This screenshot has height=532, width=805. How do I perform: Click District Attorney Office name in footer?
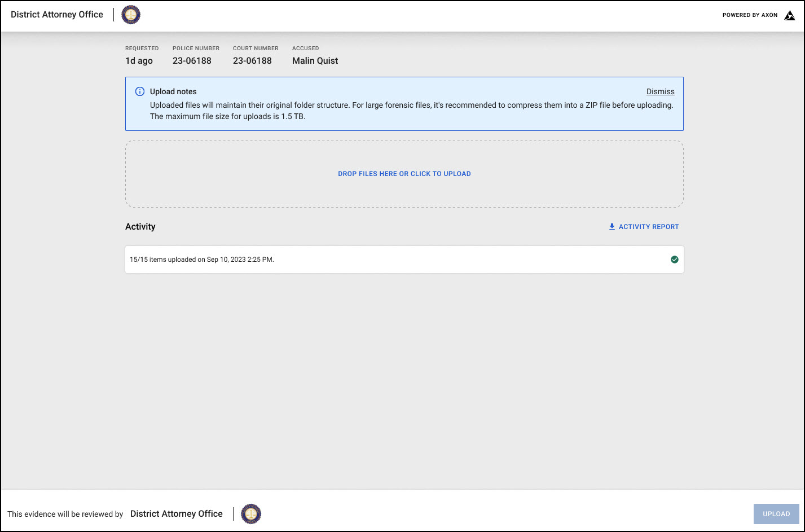pyautogui.click(x=176, y=514)
